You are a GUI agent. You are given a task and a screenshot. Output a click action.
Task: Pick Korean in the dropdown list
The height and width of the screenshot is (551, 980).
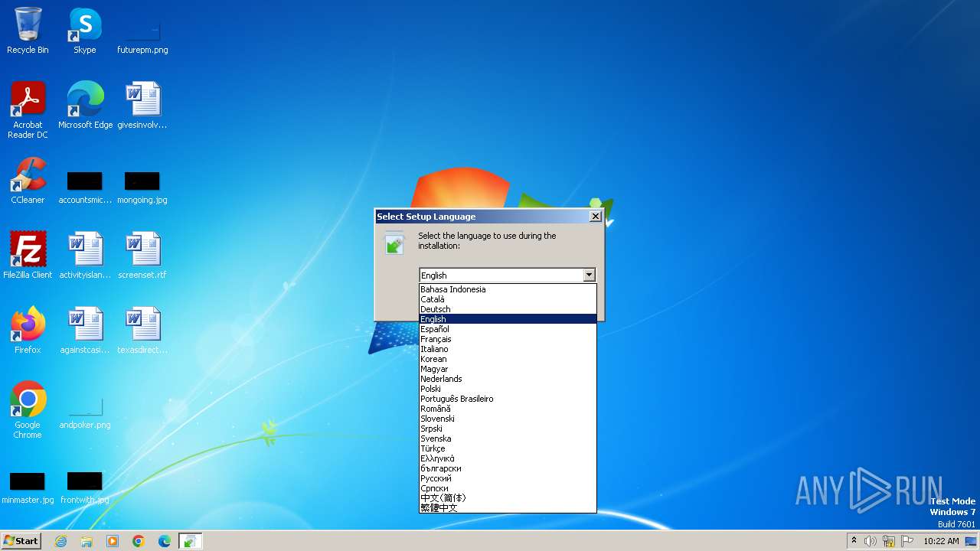(508, 359)
